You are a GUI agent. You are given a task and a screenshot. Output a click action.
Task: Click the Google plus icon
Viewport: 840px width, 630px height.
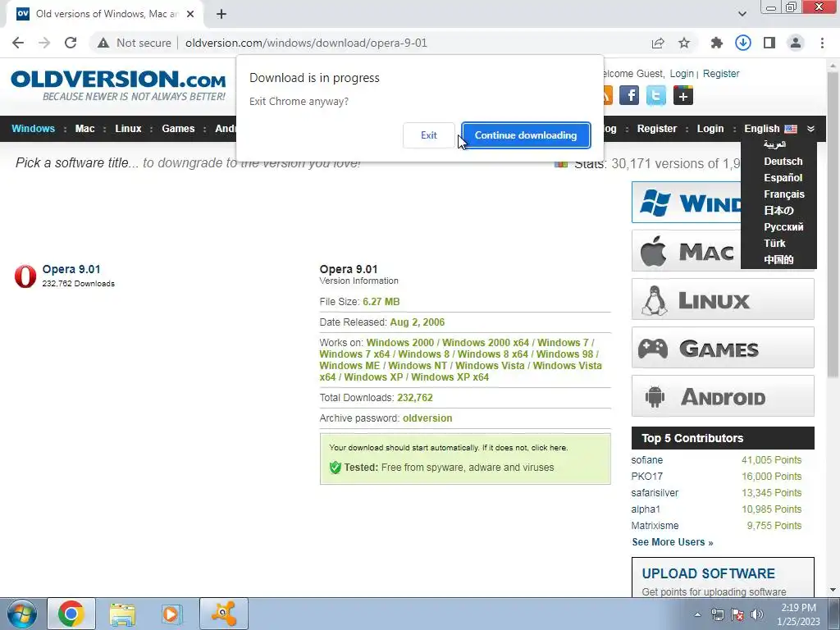683,95
